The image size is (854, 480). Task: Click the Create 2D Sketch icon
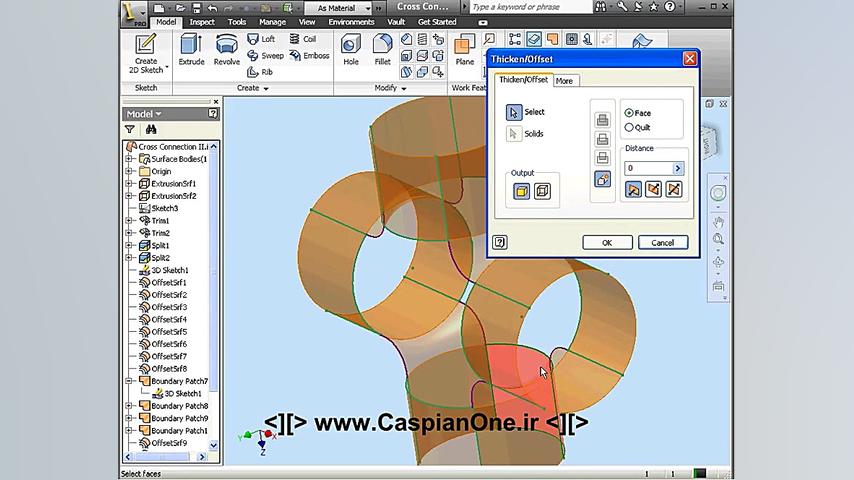click(x=145, y=52)
